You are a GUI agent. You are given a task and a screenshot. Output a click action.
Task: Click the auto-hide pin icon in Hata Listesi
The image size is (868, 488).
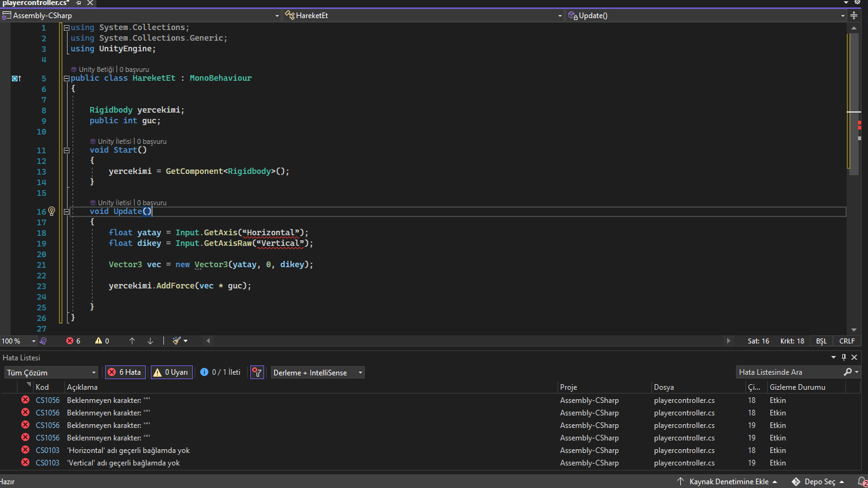tap(844, 357)
